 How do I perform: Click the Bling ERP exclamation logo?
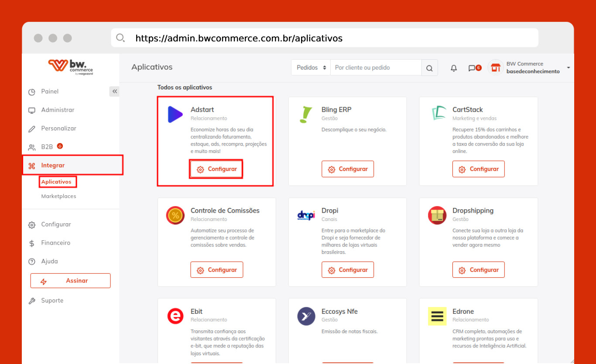[x=306, y=114]
